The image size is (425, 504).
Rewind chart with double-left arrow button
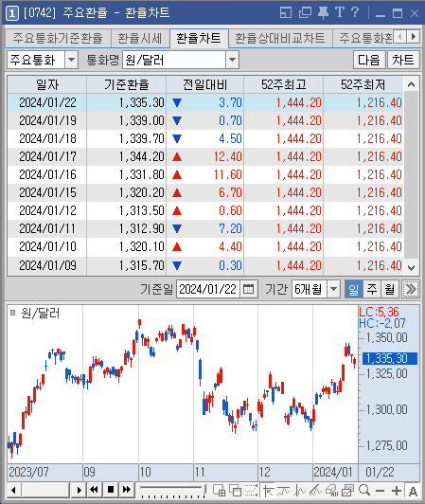click(94, 490)
